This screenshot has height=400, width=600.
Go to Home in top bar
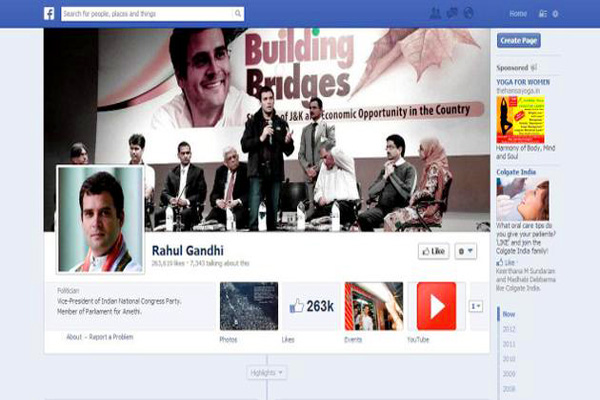pos(517,14)
